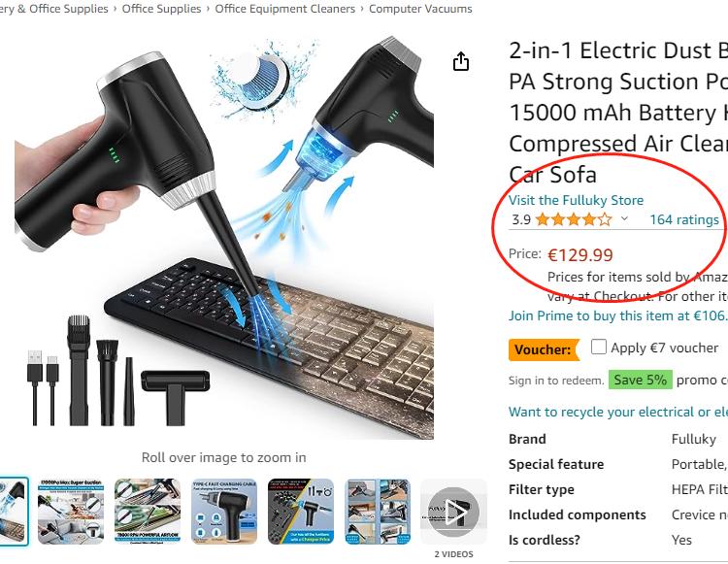The height and width of the screenshot is (564, 728).
Task: Select the powerful airflow keyboard thumbnail
Action: (148, 512)
